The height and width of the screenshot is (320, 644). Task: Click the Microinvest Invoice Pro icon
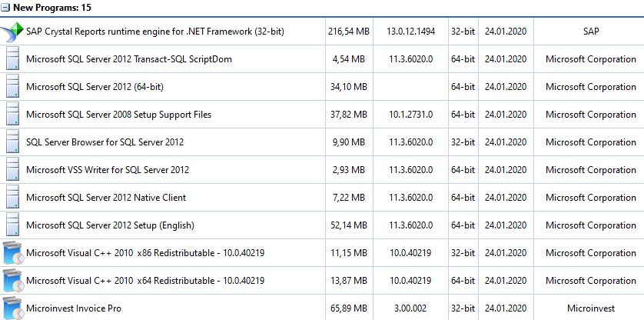point(13,308)
